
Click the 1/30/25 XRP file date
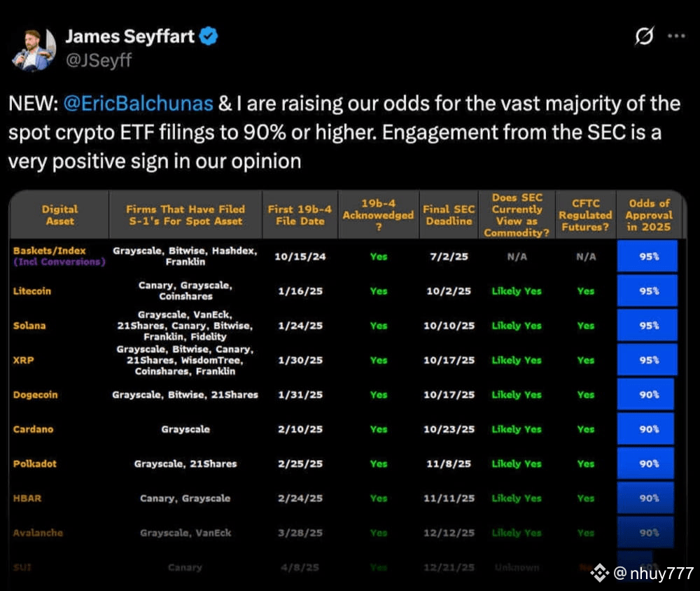[x=300, y=360]
